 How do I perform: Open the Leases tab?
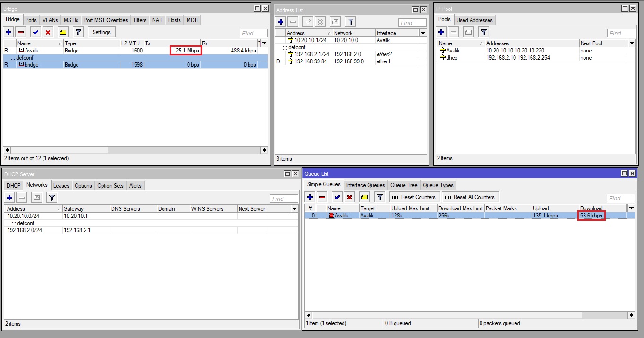61,186
